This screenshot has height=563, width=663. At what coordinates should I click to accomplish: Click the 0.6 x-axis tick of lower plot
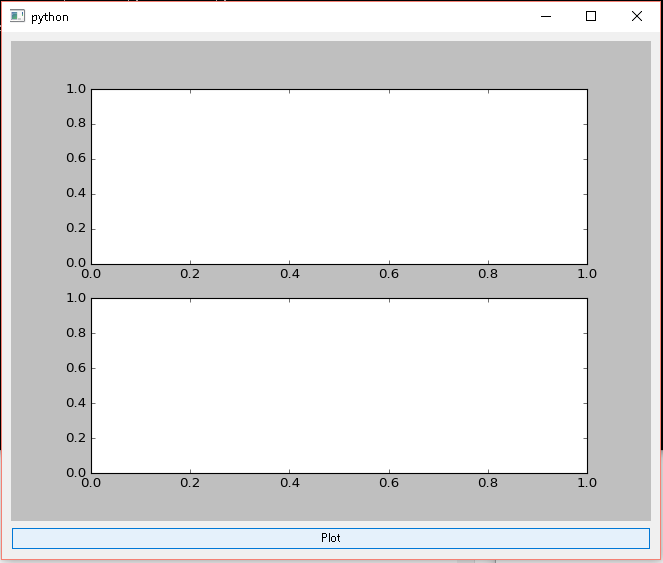pyautogui.click(x=389, y=482)
